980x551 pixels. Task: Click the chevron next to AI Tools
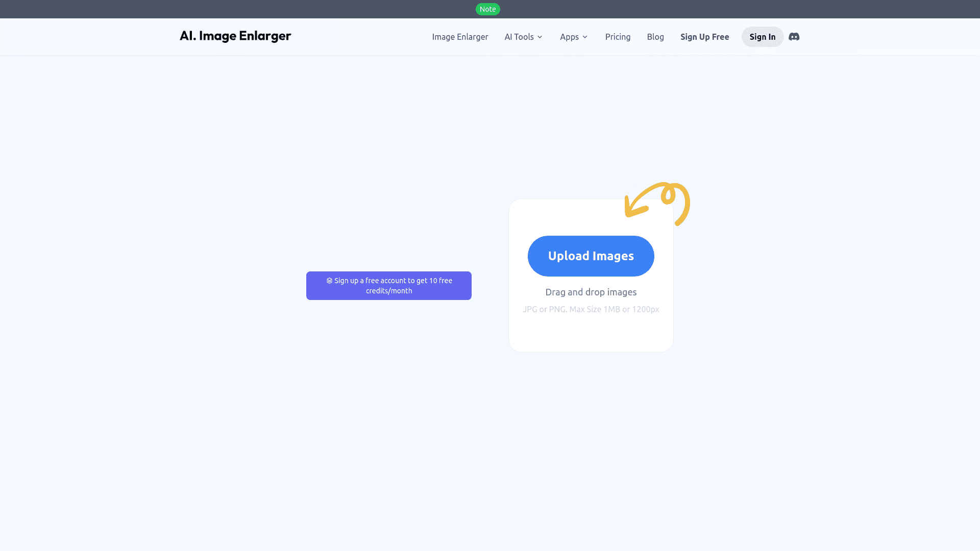[x=540, y=37]
